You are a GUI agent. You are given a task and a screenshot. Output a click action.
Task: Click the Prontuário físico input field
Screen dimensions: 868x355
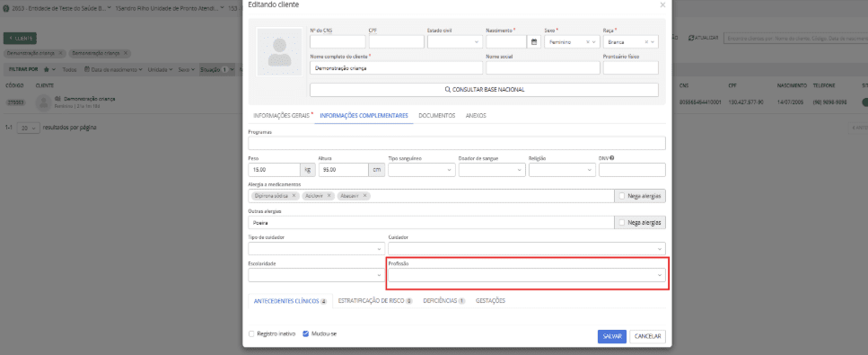[x=630, y=67]
